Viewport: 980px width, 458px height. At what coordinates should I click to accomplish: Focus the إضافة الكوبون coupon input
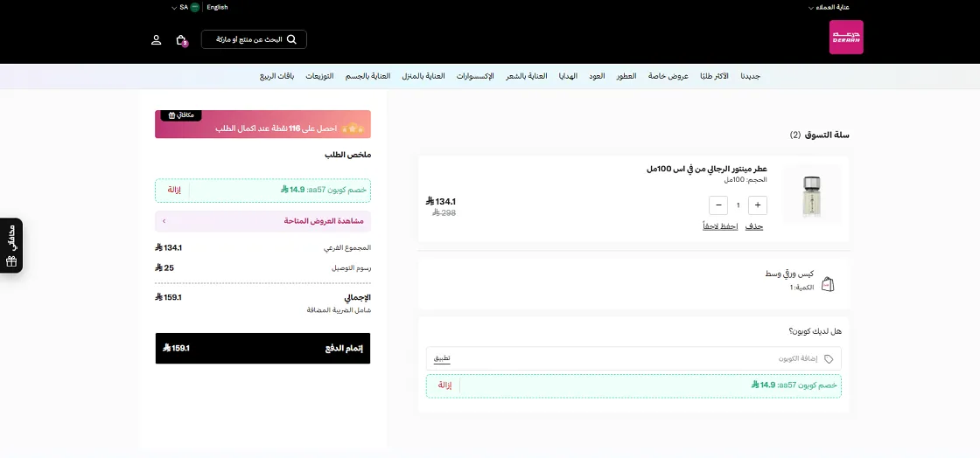(x=633, y=358)
